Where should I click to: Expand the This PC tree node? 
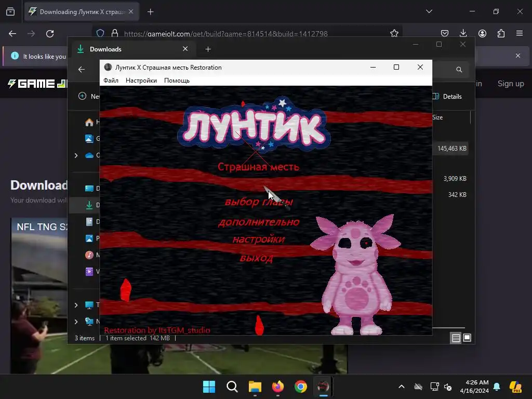click(76, 305)
